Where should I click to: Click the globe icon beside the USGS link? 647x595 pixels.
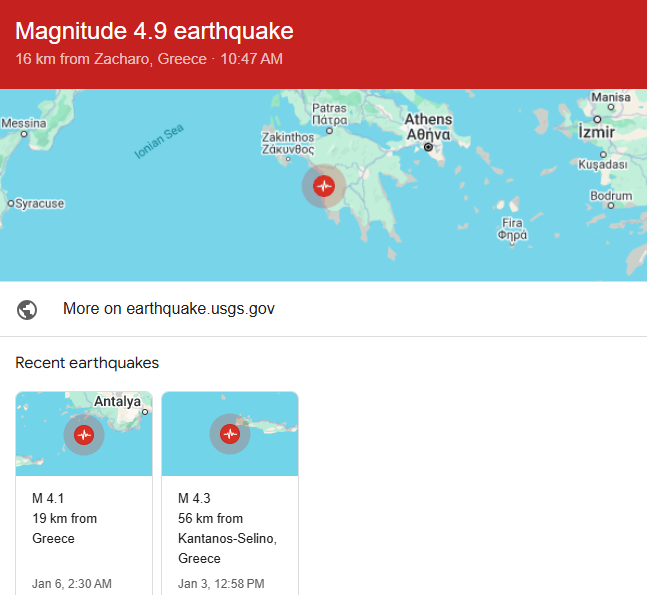pos(28,309)
